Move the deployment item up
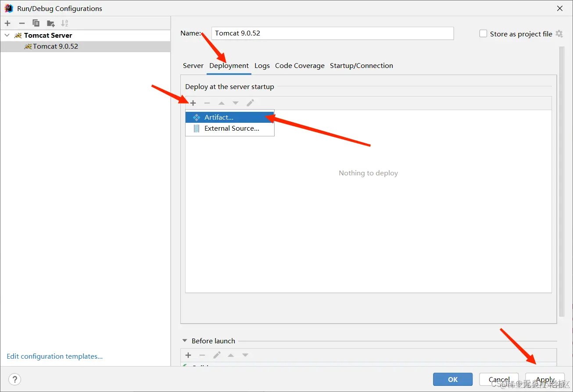The image size is (573, 392). pyautogui.click(x=222, y=103)
